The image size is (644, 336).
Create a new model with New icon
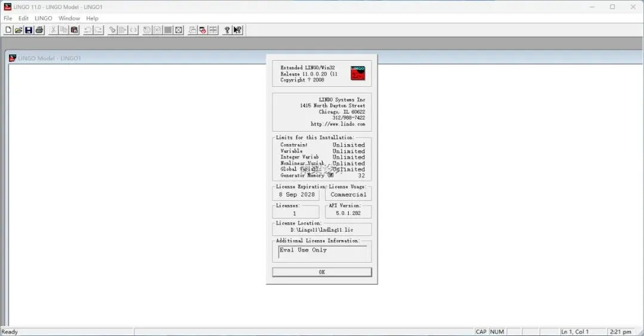(8, 30)
